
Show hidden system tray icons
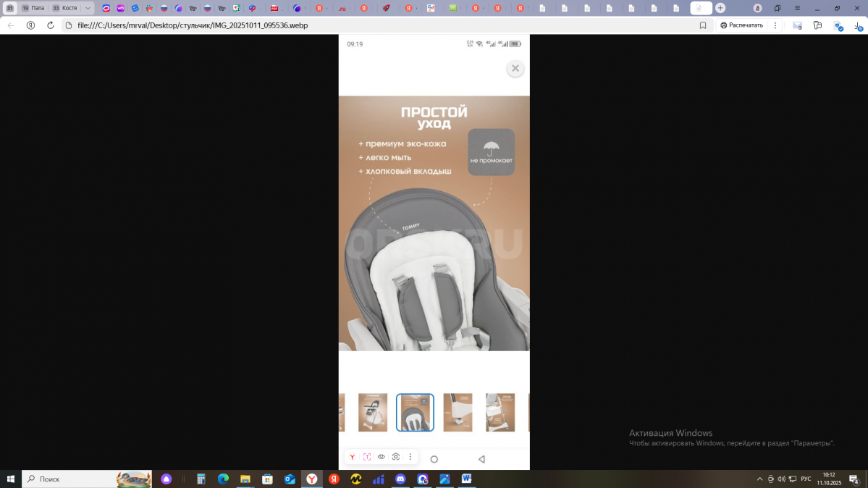click(759, 479)
